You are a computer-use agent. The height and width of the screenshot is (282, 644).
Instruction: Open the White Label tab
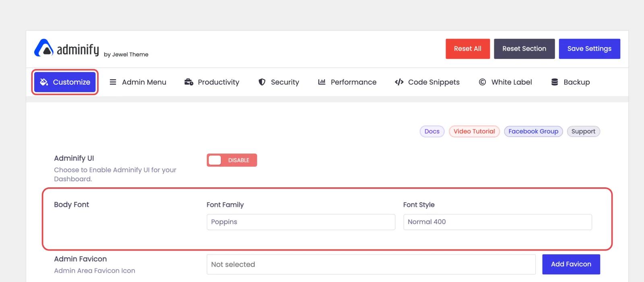click(505, 82)
